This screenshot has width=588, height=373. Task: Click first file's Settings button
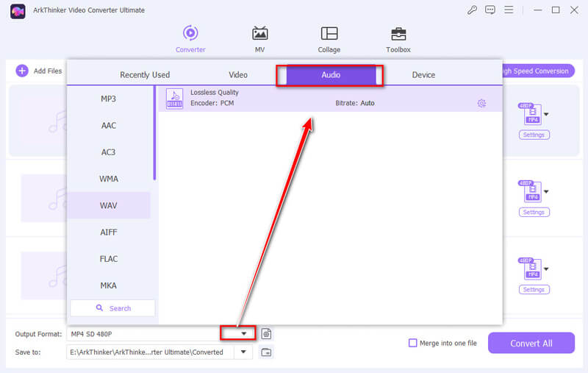pos(534,135)
